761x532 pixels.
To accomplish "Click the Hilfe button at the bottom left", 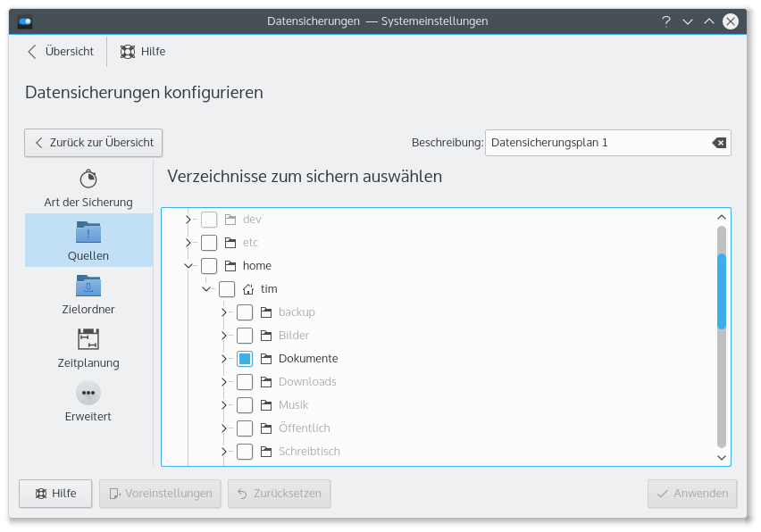I will [55, 494].
